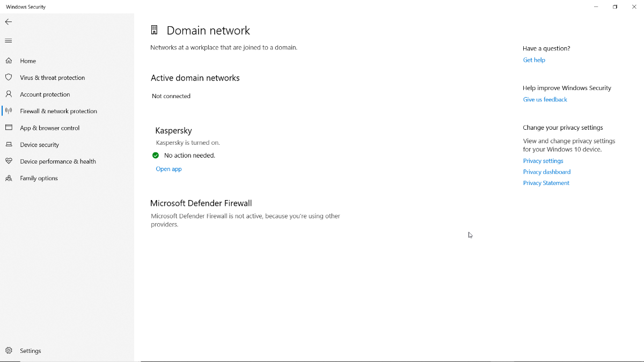Image resolution: width=644 pixels, height=362 pixels.
Task: Click the Virus & threat protection shield icon
Action: (x=9, y=78)
